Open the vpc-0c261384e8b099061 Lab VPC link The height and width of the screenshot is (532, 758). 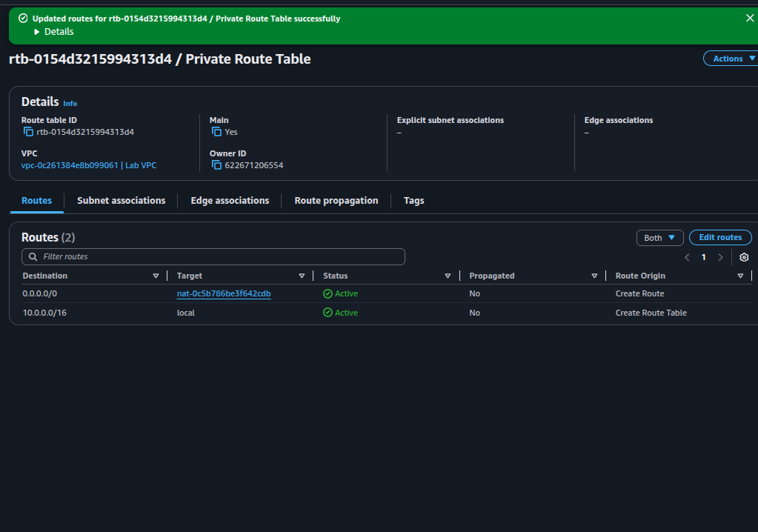(x=89, y=165)
